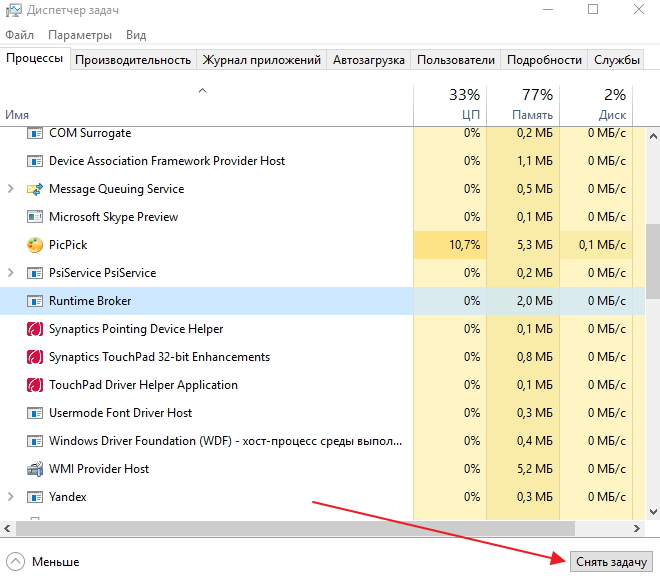The width and height of the screenshot is (660, 584).
Task: Switch to the Процессы tab
Action: (35, 58)
